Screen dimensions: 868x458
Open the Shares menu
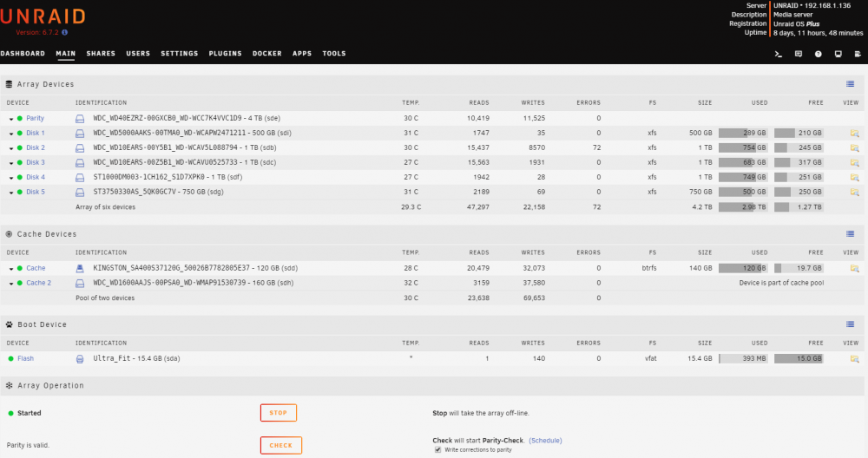[x=101, y=54]
